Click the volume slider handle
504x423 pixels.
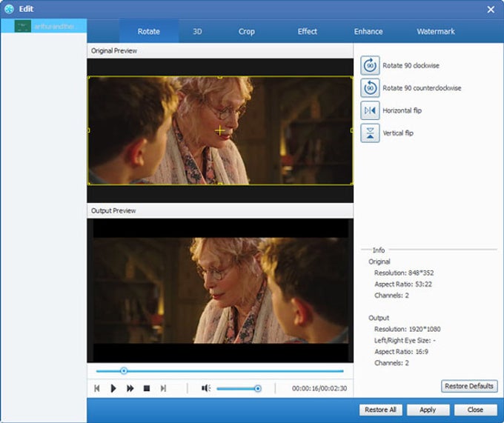(x=257, y=389)
